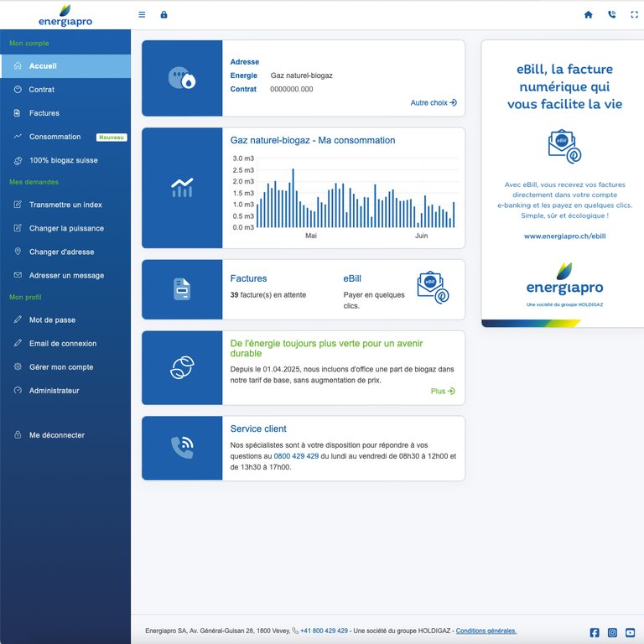Click the phone icon on Service client card
Viewport: 644px width, 644px height.
[182, 448]
